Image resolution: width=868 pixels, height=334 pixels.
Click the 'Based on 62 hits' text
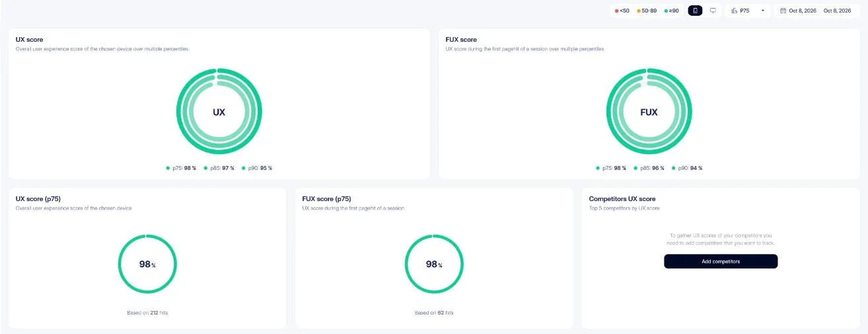[x=434, y=312]
